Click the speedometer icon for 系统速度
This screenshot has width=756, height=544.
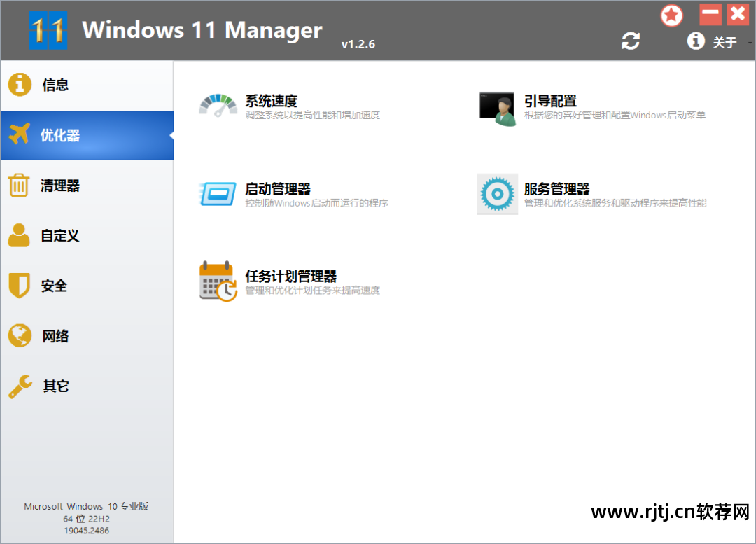pos(218,106)
